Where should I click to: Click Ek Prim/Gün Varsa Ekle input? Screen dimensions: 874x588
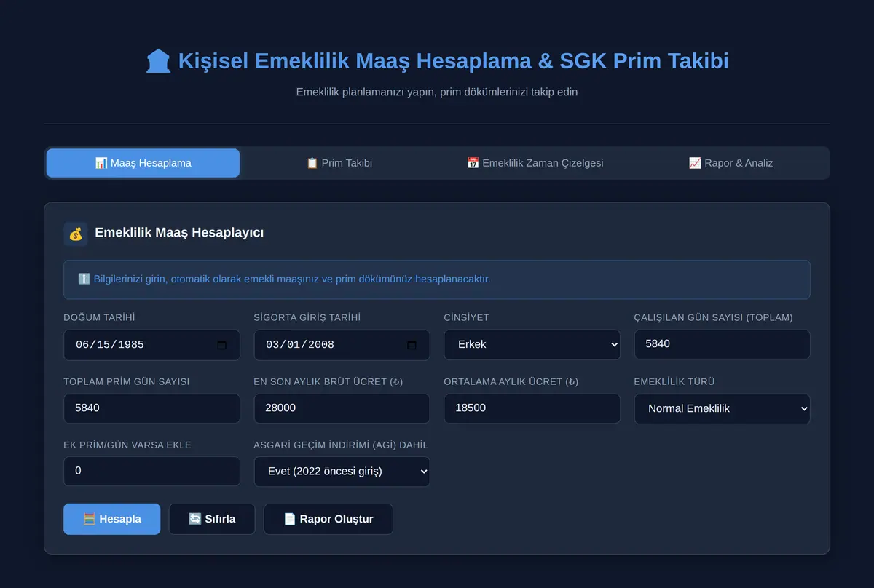coord(151,471)
